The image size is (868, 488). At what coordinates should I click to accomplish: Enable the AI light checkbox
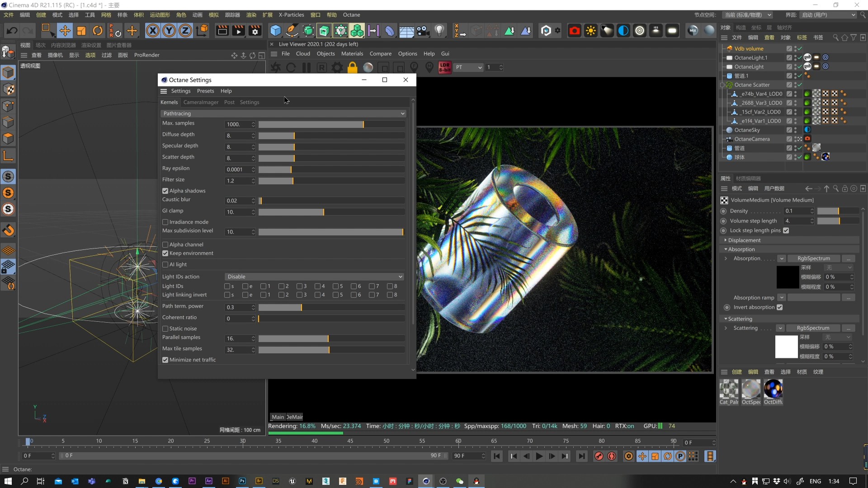pyautogui.click(x=165, y=265)
